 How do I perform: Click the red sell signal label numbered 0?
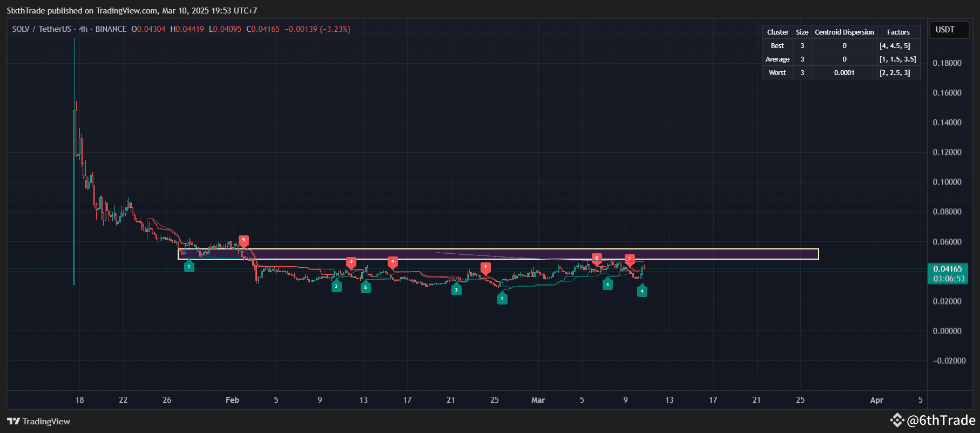coord(597,259)
